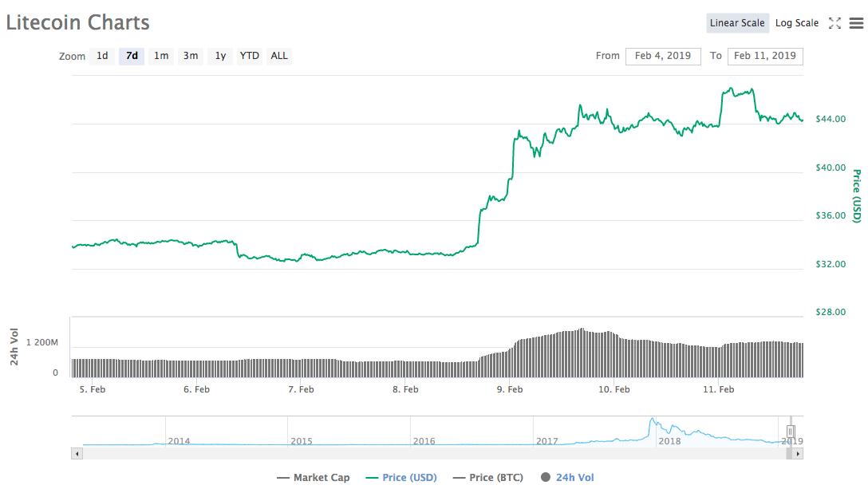Click the 7. Feb date label
The image size is (868, 489).
[301, 389]
